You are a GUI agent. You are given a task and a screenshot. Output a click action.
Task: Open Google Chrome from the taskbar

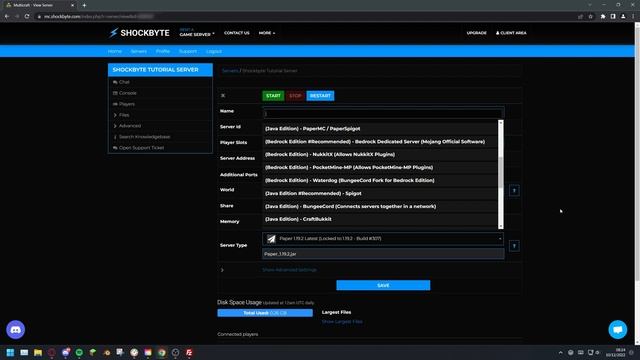tap(162, 352)
